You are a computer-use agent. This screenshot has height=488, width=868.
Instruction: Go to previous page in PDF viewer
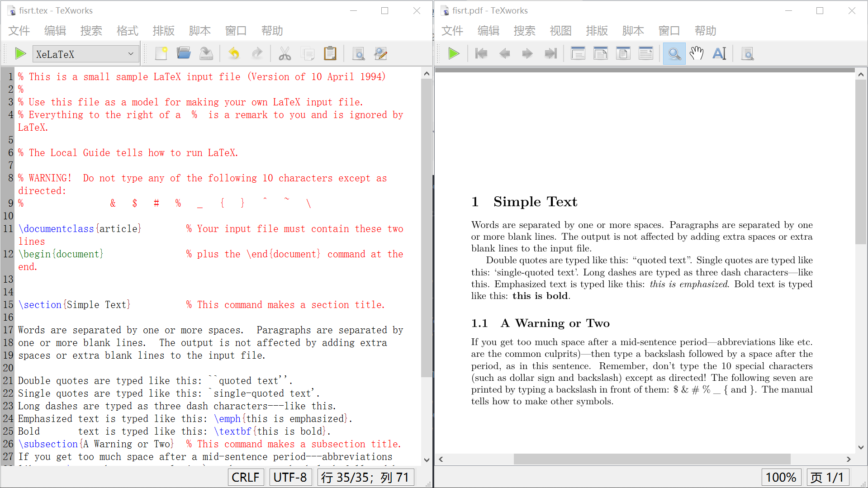504,53
